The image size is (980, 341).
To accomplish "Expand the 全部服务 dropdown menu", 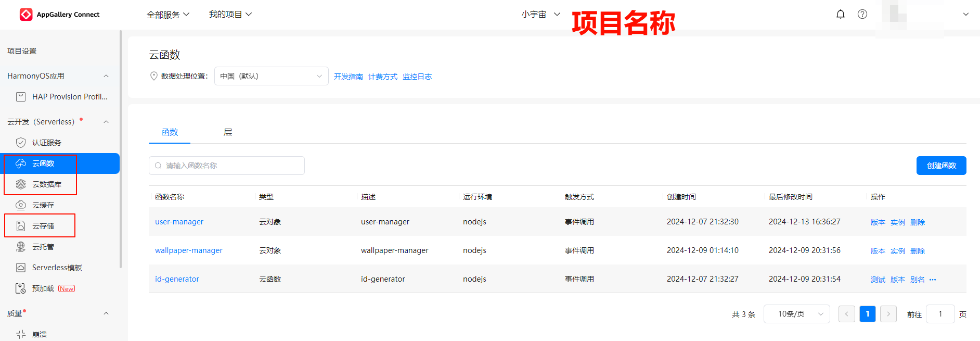I will click(167, 15).
